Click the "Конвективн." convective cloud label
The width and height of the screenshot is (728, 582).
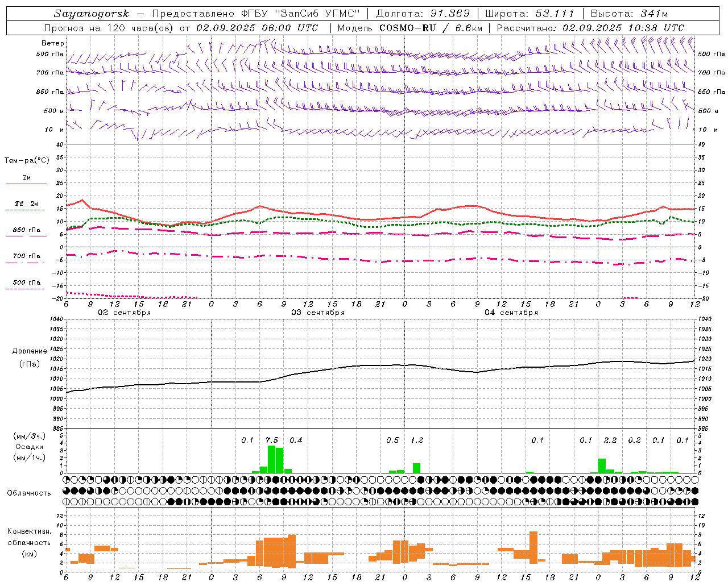tap(29, 531)
